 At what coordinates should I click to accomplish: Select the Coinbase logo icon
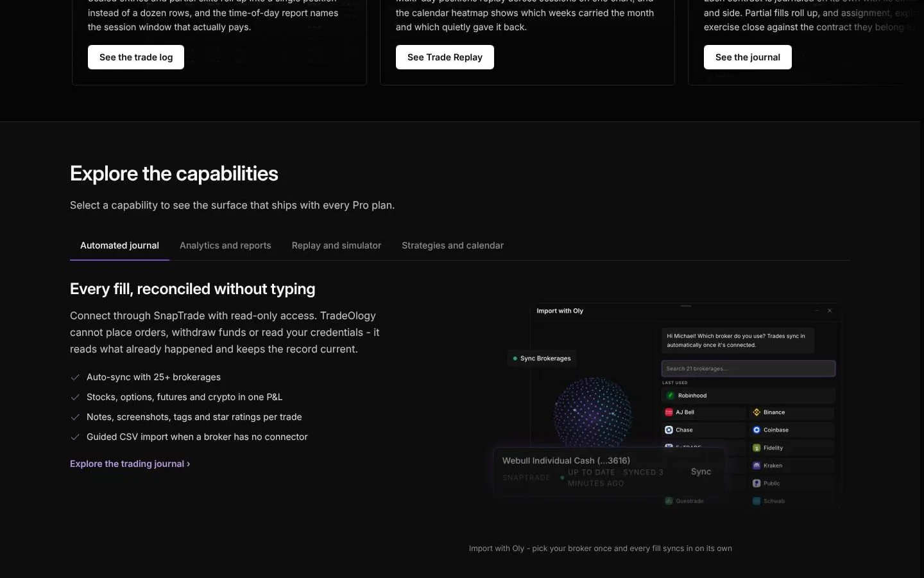click(x=757, y=430)
